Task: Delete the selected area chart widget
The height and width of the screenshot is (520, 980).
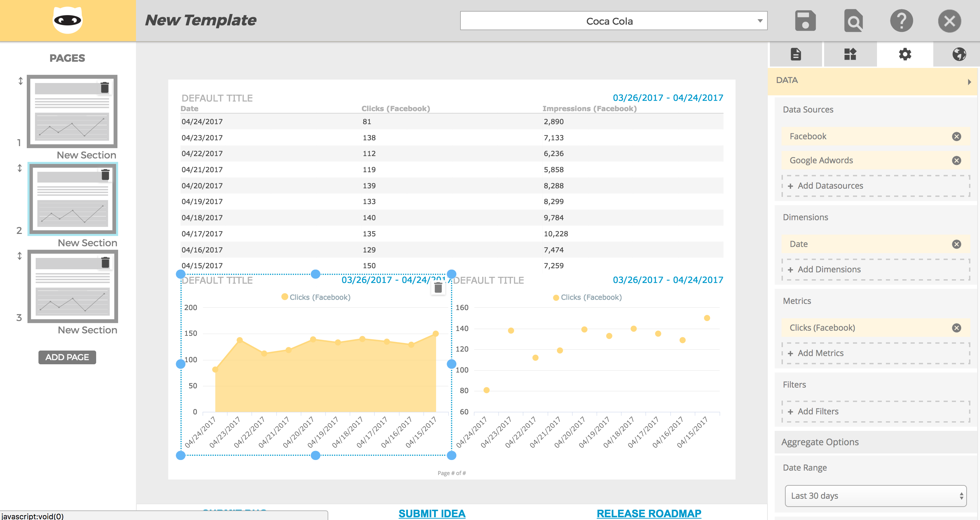Action: click(438, 288)
